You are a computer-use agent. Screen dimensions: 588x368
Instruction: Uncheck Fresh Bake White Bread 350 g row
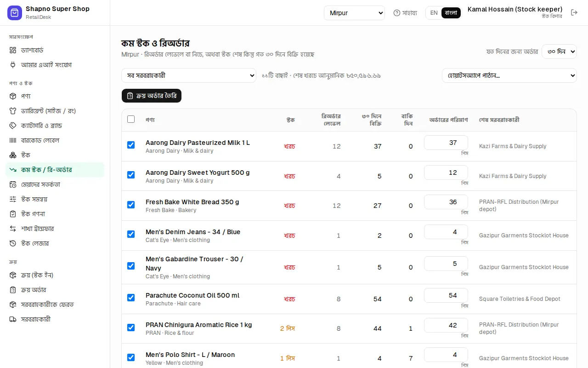point(131,204)
